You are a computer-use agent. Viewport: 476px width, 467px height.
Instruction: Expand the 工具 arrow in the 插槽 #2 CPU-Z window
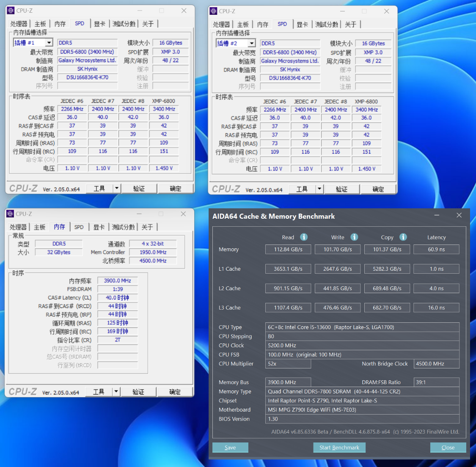pyautogui.click(x=319, y=189)
